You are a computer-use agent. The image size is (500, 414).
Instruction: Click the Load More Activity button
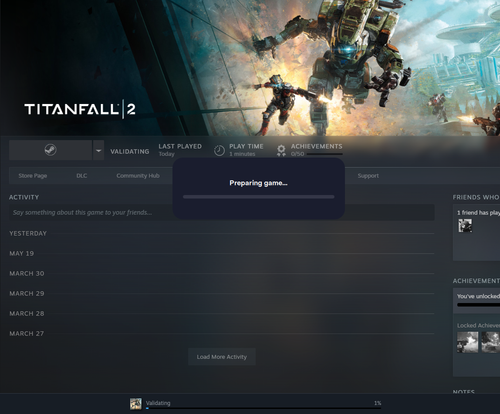point(222,357)
